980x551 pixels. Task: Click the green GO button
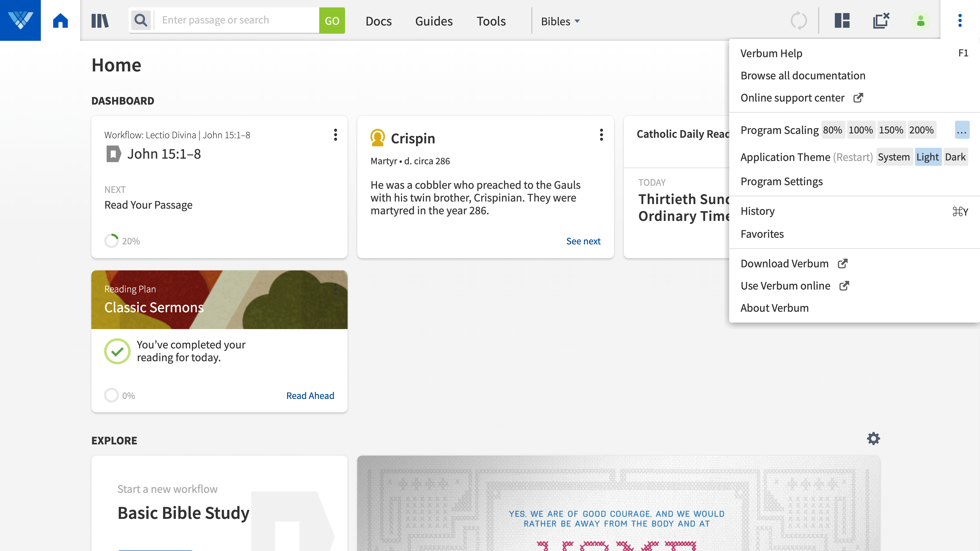pyautogui.click(x=332, y=20)
